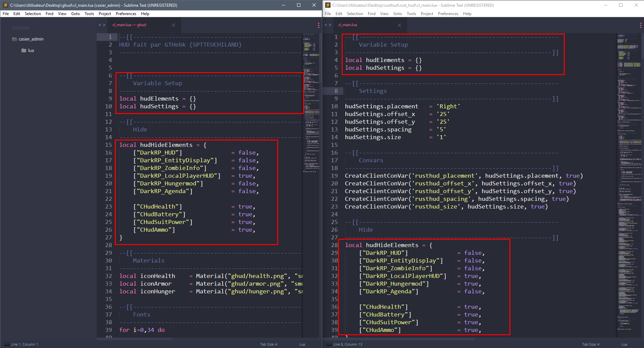Open Preferences menu in left window
644x348 pixels.
coord(126,14)
